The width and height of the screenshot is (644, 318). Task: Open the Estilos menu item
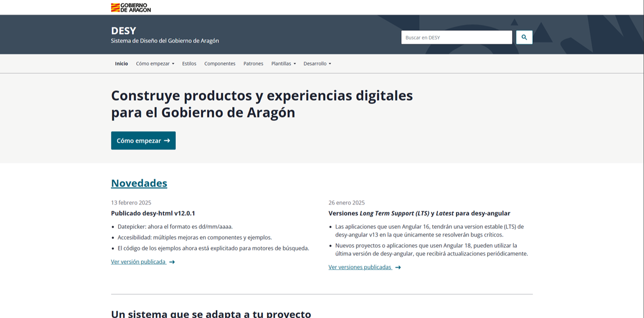(x=189, y=64)
